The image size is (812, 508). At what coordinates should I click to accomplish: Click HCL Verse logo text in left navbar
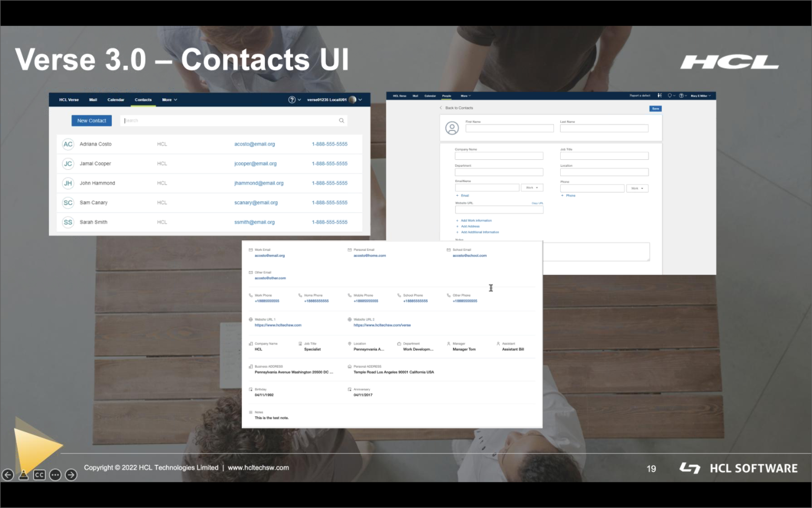click(69, 99)
